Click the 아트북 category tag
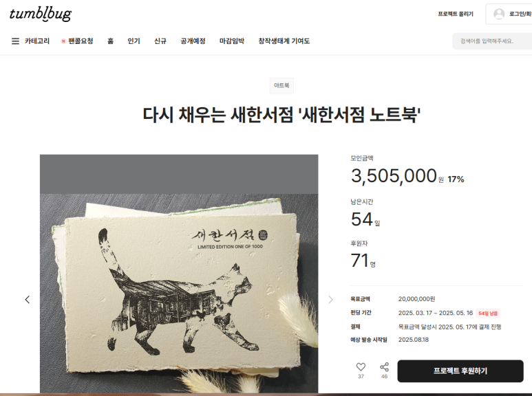 point(281,85)
